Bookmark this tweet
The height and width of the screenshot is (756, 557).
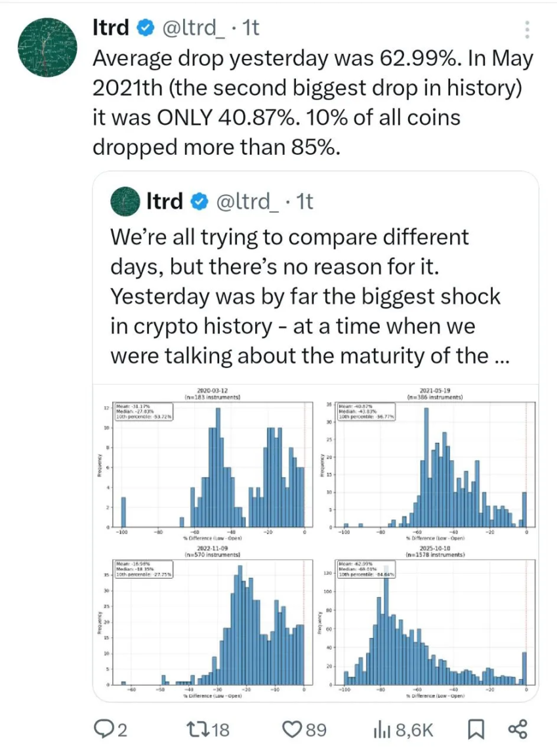478,729
